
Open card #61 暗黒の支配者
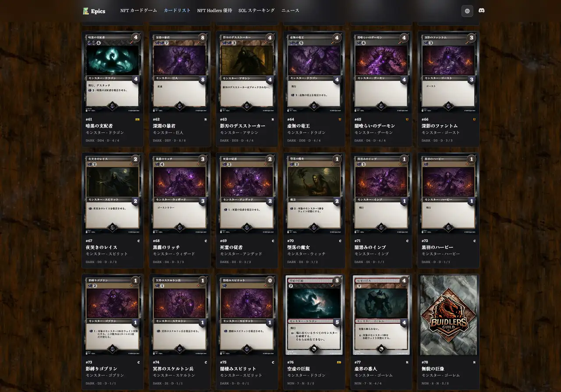[x=113, y=70]
